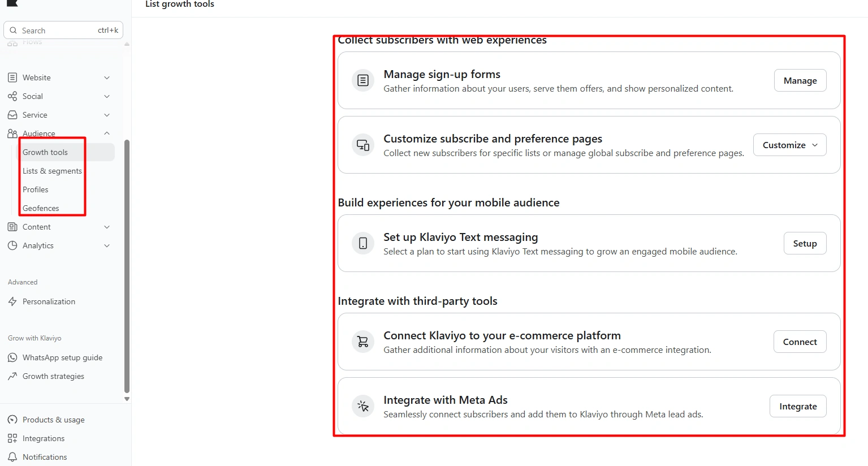Click the Notifications label in sidebar
Image resolution: width=868 pixels, height=466 pixels.
coord(45,457)
